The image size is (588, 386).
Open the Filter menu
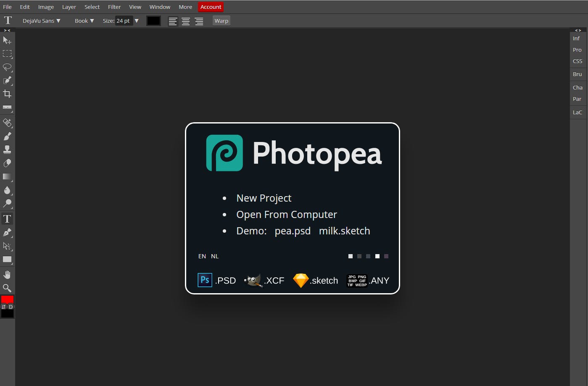(x=114, y=7)
